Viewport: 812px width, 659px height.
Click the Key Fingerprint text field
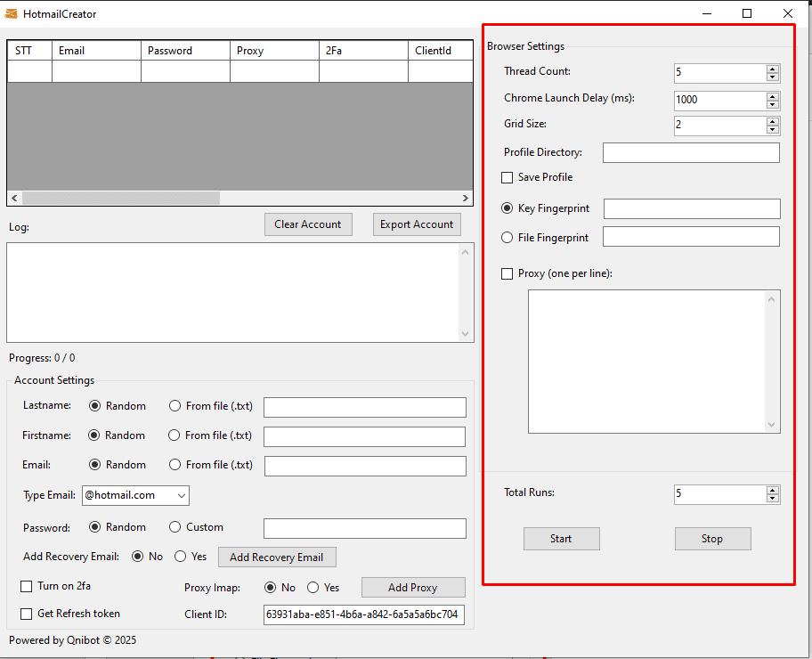(x=693, y=208)
